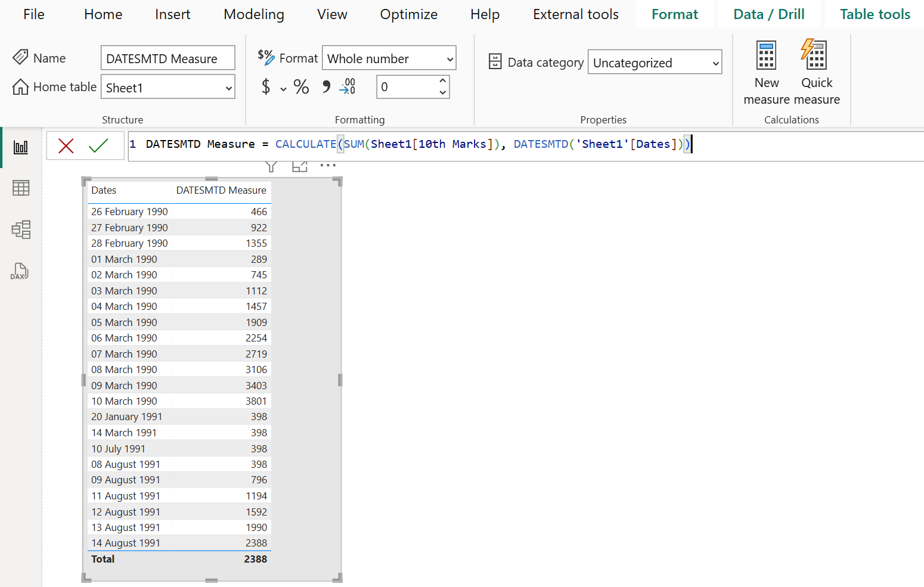
Task: Increase decimal places using the up arrow
Action: click(x=442, y=82)
